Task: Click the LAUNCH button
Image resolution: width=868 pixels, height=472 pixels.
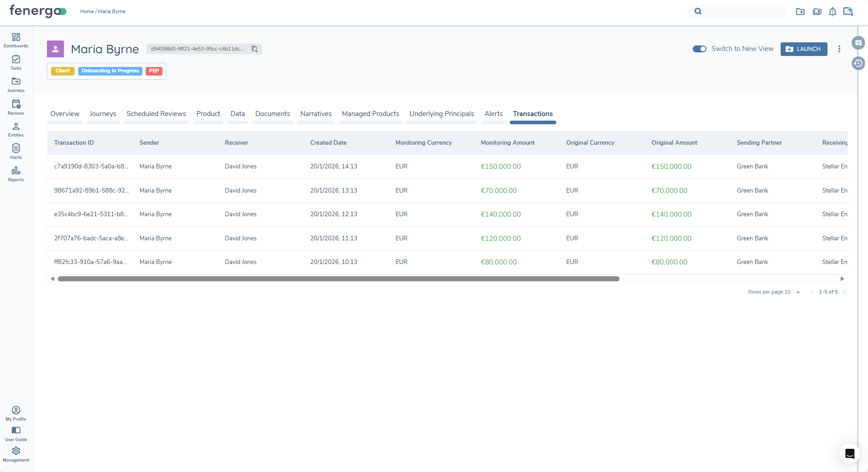Action: coord(803,49)
